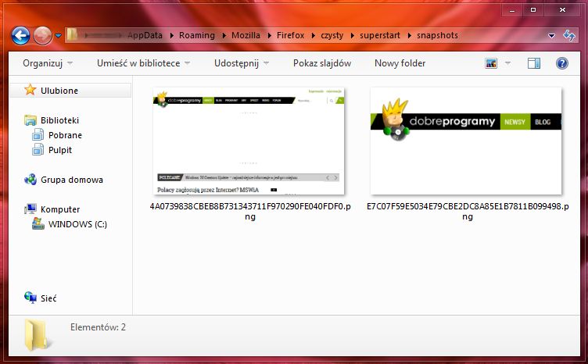This screenshot has height=364, width=588.
Task: Open Pobrane library
Action: [65, 135]
